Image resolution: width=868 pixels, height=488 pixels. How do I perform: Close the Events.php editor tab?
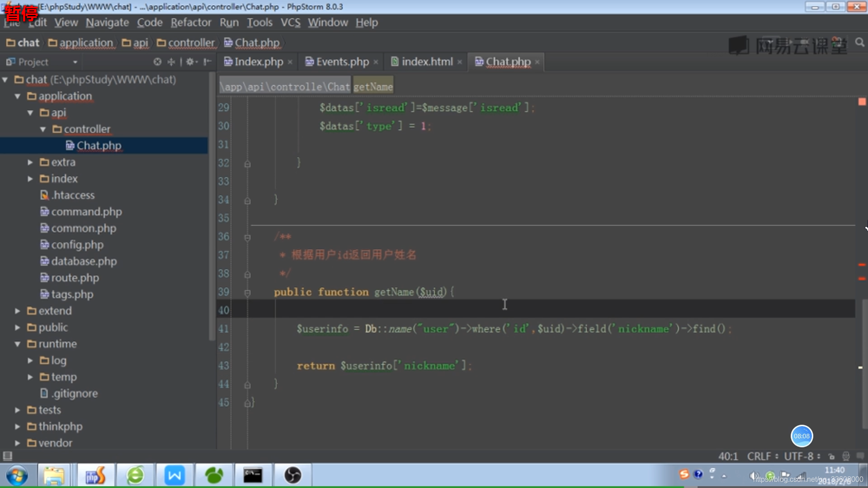click(x=376, y=62)
